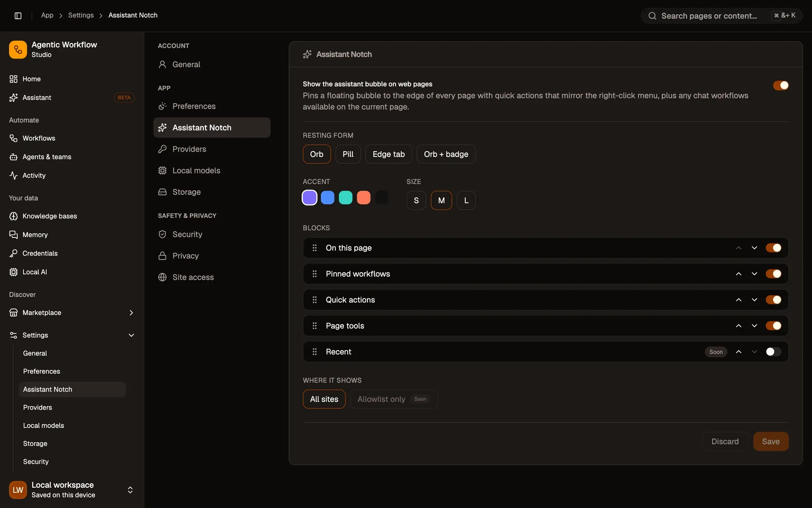The width and height of the screenshot is (812, 508).
Task: Click the Save button
Action: [x=771, y=442]
